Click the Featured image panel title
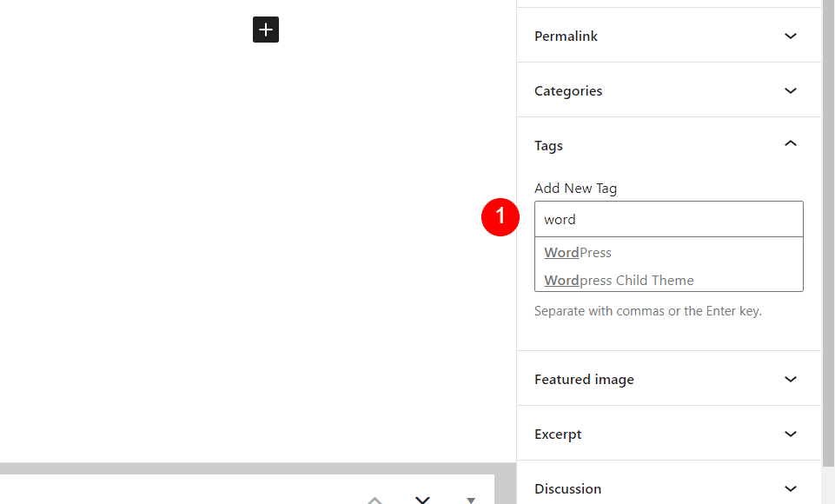 coord(584,380)
